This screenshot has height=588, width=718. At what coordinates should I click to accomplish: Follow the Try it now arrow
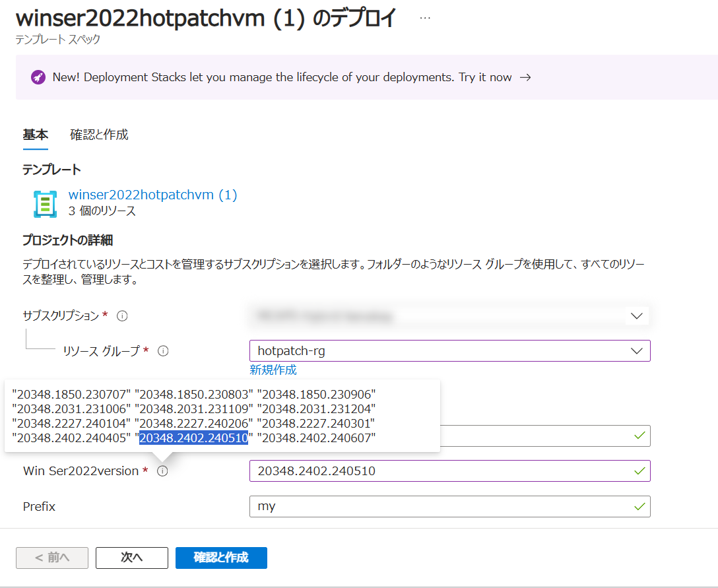click(x=526, y=77)
